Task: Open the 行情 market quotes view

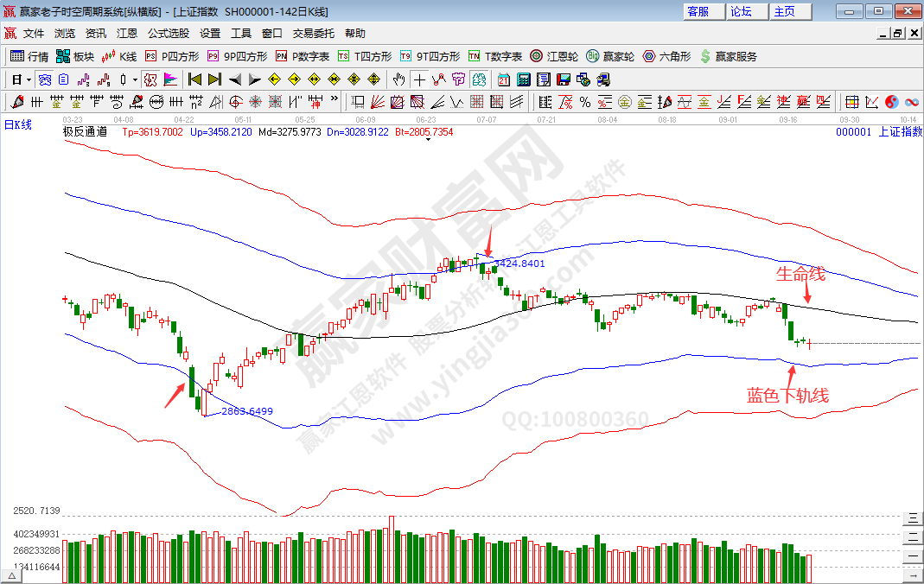Action: 29,56
